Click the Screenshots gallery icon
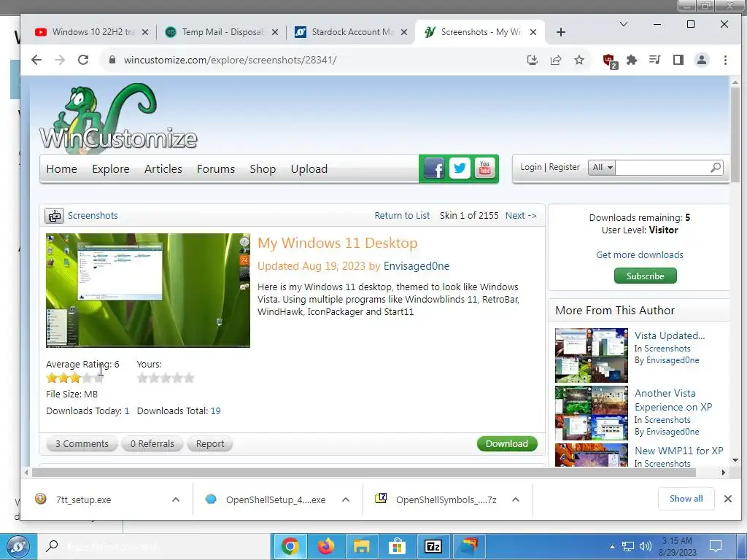 pos(54,216)
